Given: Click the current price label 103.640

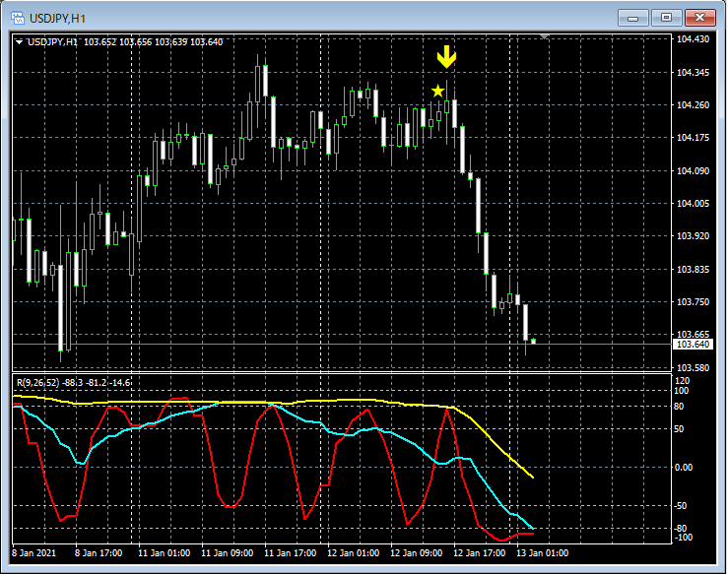Looking at the screenshot, I should (x=692, y=345).
